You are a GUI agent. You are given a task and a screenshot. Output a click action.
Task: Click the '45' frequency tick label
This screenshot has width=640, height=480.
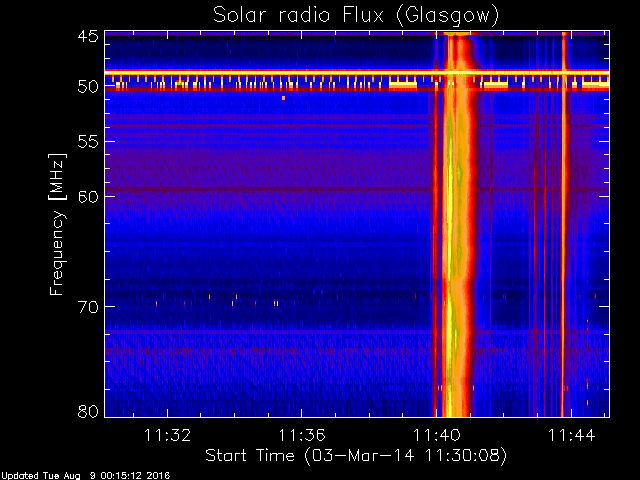point(88,36)
